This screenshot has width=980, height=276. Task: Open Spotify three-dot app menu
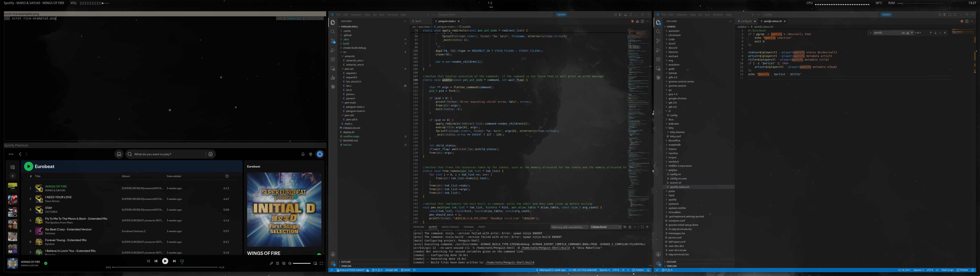tap(11, 154)
